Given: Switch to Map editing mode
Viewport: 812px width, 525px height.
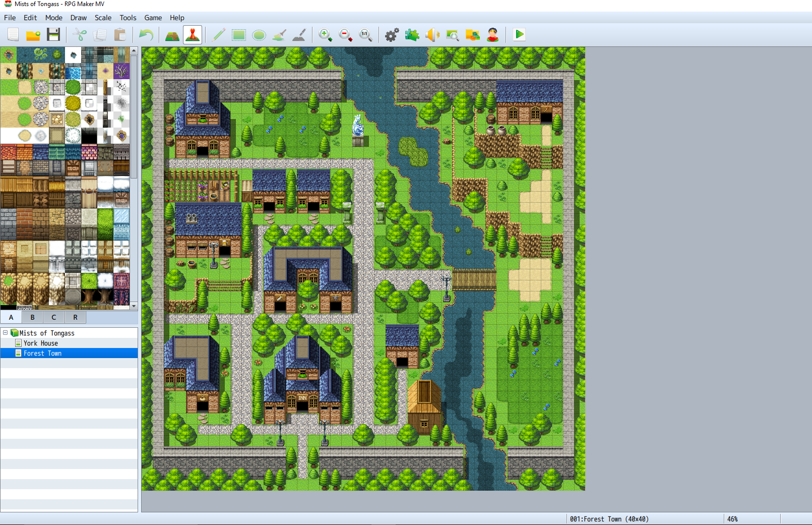Looking at the screenshot, I should [x=172, y=35].
